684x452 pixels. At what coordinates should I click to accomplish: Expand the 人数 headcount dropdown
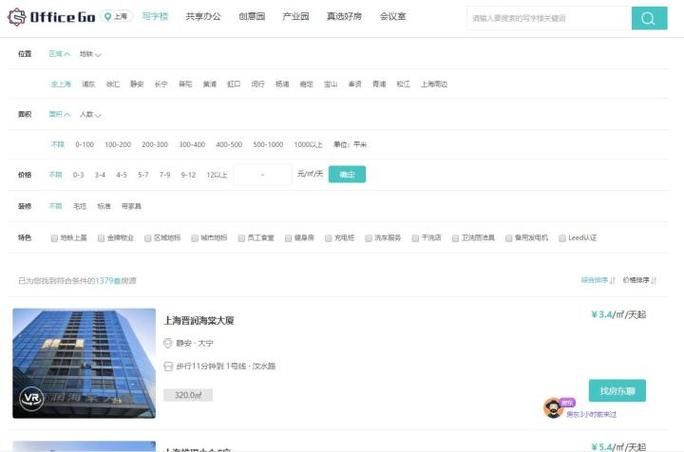(x=90, y=114)
